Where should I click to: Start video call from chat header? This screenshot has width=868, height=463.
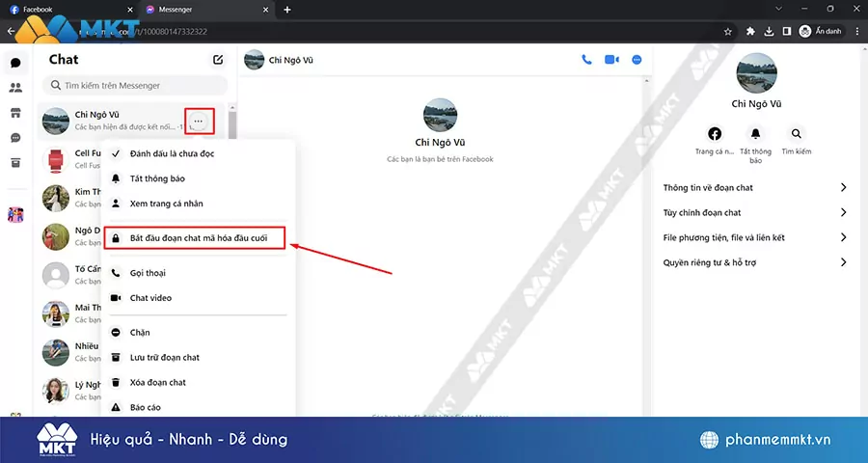point(611,59)
